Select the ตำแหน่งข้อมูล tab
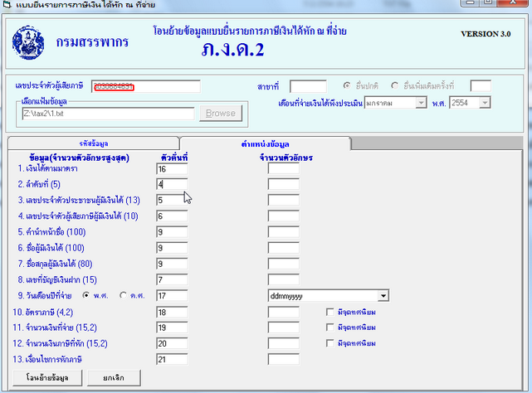 click(265, 143)
